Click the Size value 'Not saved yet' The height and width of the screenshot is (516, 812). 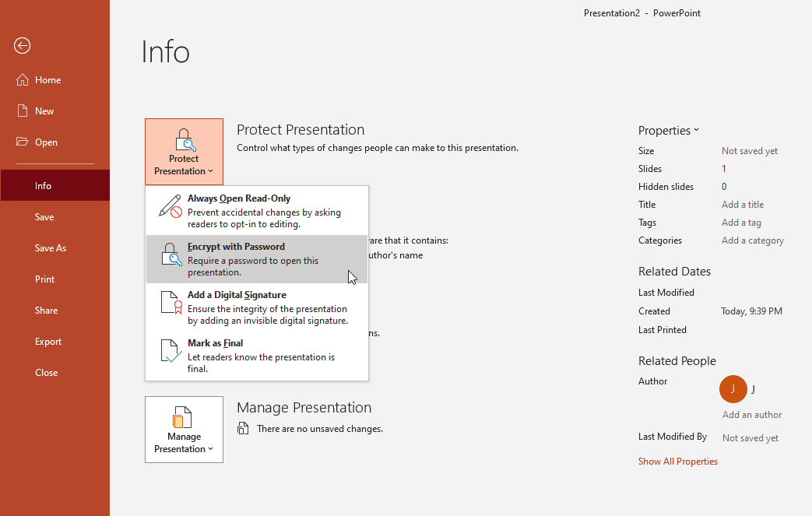(x=750, y=151)
